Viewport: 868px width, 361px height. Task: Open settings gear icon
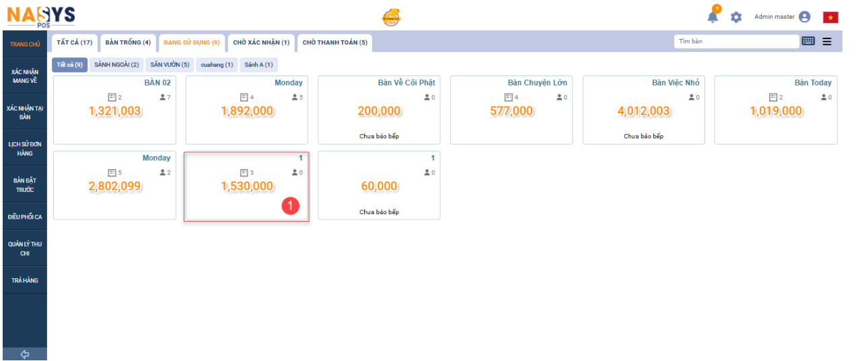tap(736, 18)
